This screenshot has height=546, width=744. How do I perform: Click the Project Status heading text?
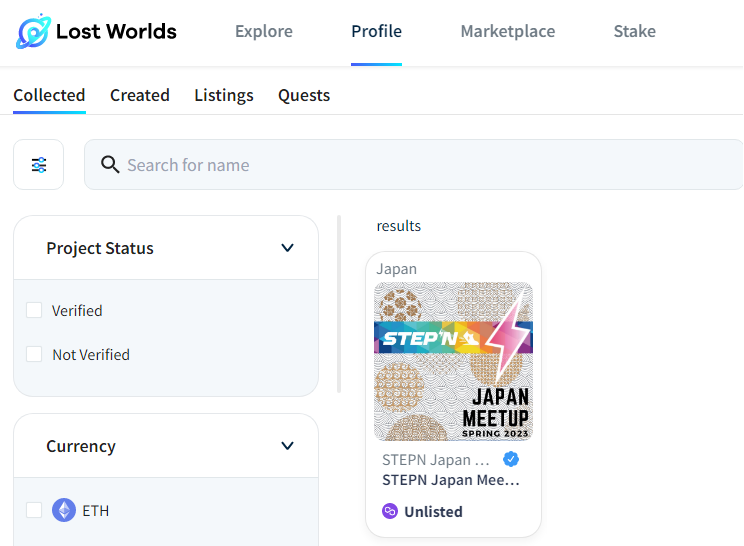[100, 248]
